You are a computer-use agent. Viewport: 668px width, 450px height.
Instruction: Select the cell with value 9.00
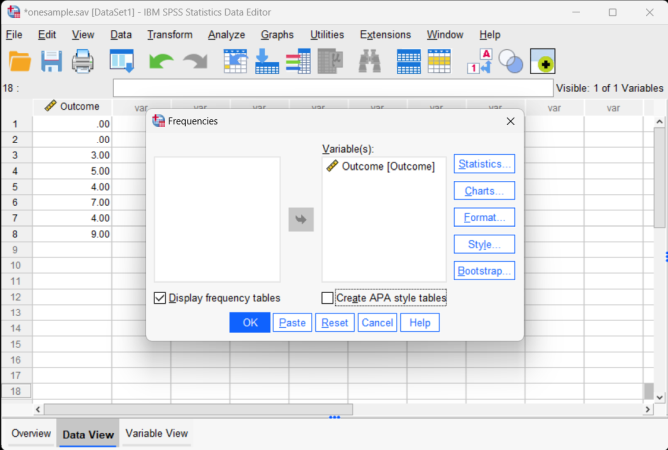coord(72,234)
